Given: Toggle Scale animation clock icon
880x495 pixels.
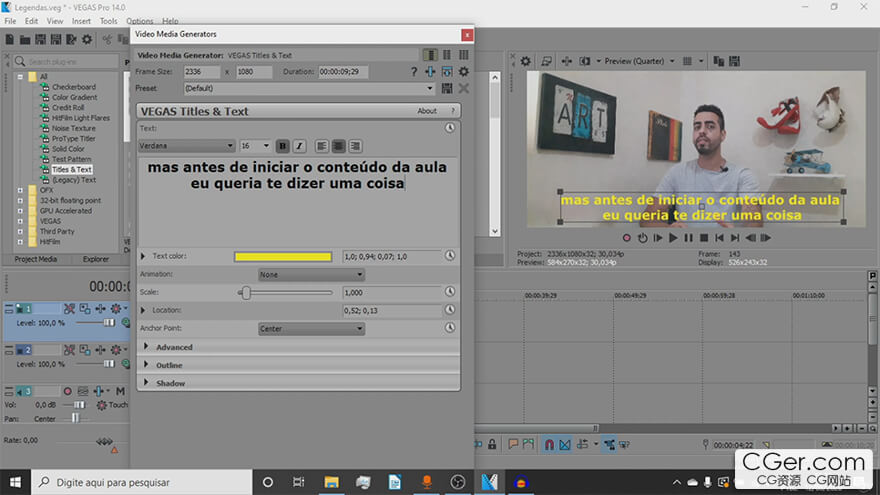Looking at the screenshot, I should pyautogui.click(x=450, y=291).
